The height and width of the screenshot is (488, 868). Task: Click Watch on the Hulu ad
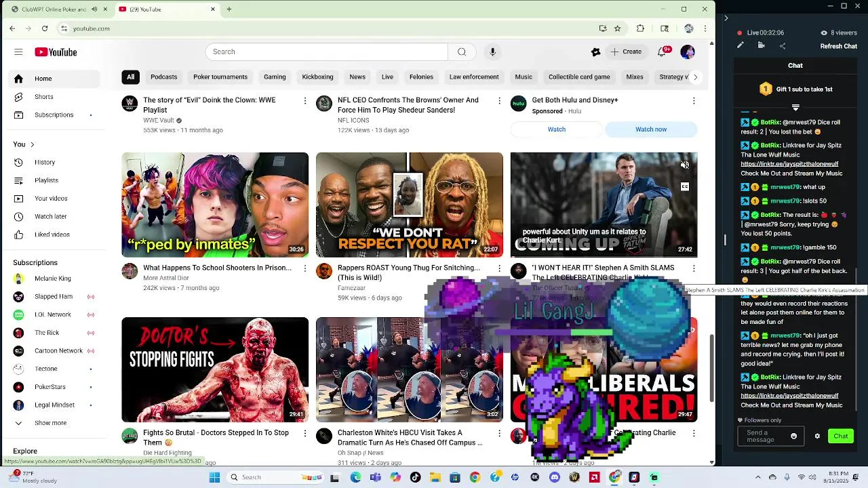coord(557,129)
